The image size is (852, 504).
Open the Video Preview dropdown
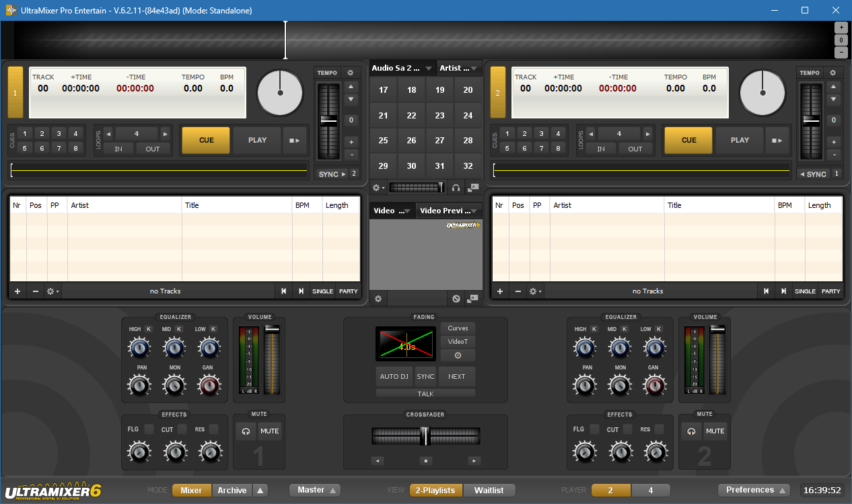[449, 211]
